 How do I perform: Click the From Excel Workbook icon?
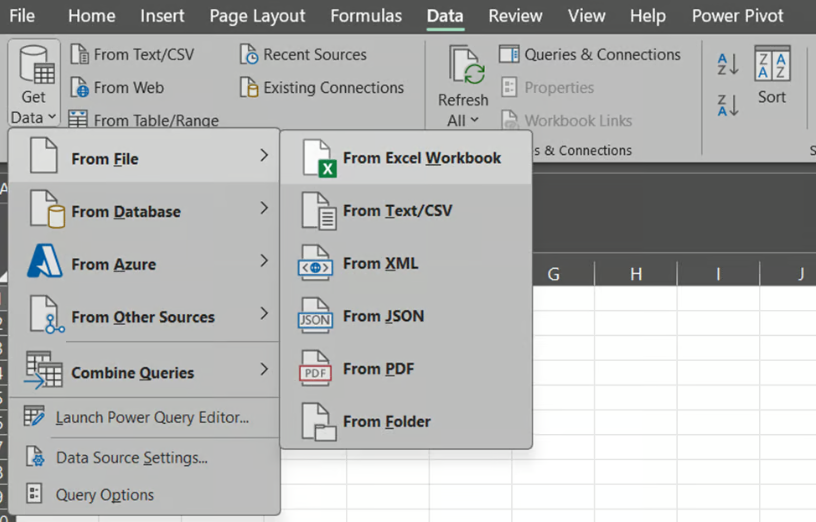(318, 159)
